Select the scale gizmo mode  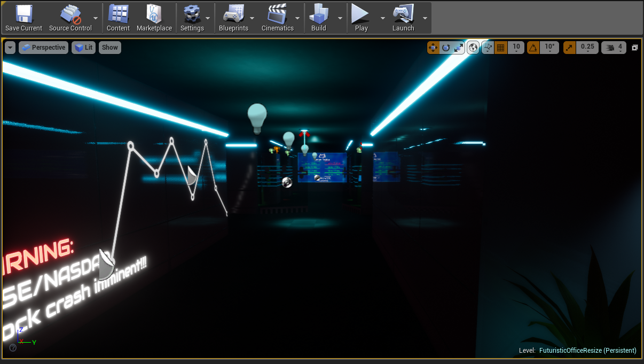click(459, 48)
